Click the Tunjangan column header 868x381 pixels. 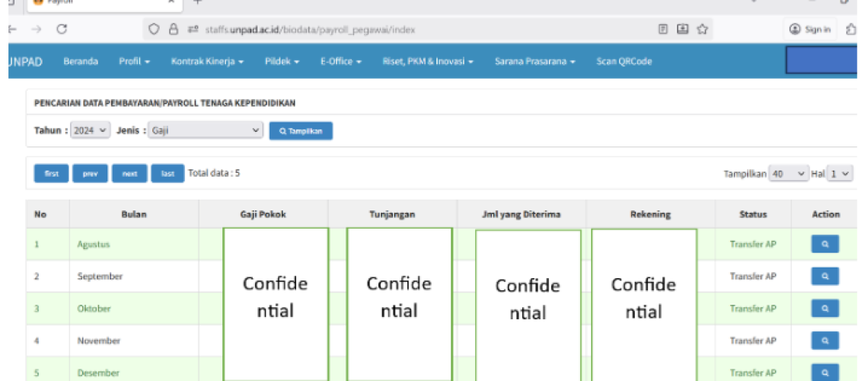392,214
